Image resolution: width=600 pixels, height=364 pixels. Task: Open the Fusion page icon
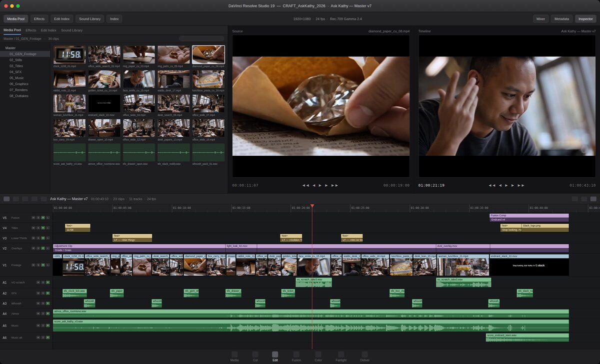point(296,355)
